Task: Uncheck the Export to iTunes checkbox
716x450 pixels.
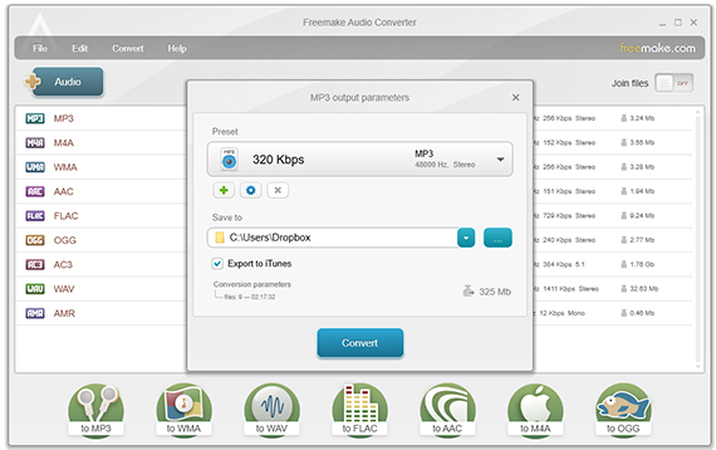Action: click(218, 264)
